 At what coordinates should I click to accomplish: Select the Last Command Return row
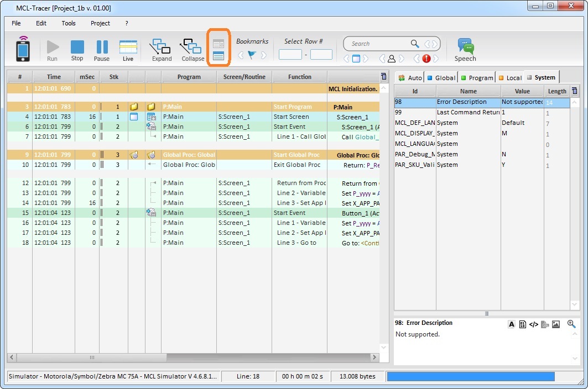coord(482,112)
